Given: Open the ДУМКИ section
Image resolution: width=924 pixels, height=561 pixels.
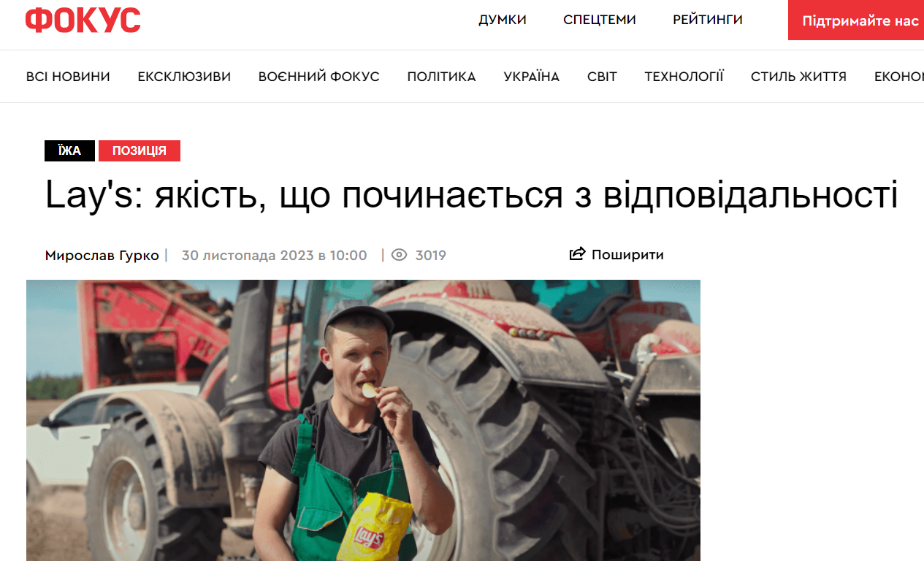Looking at the screenshot, I should tap(503, 20).
